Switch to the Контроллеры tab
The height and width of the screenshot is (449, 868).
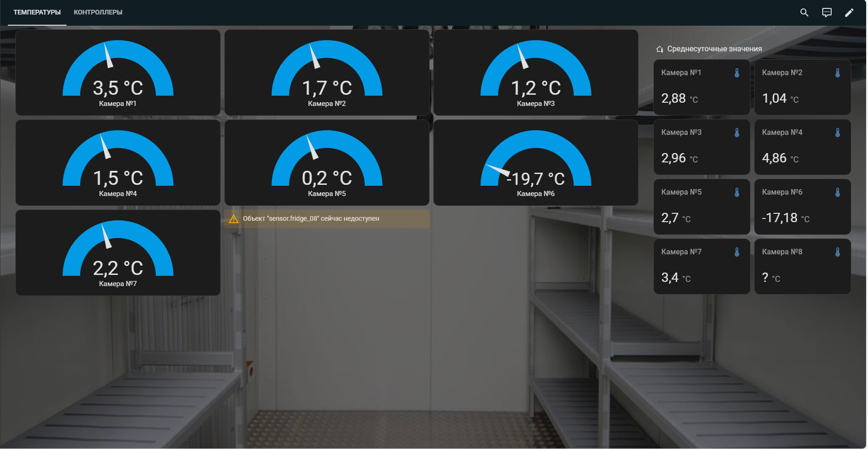tap(98, 13)
